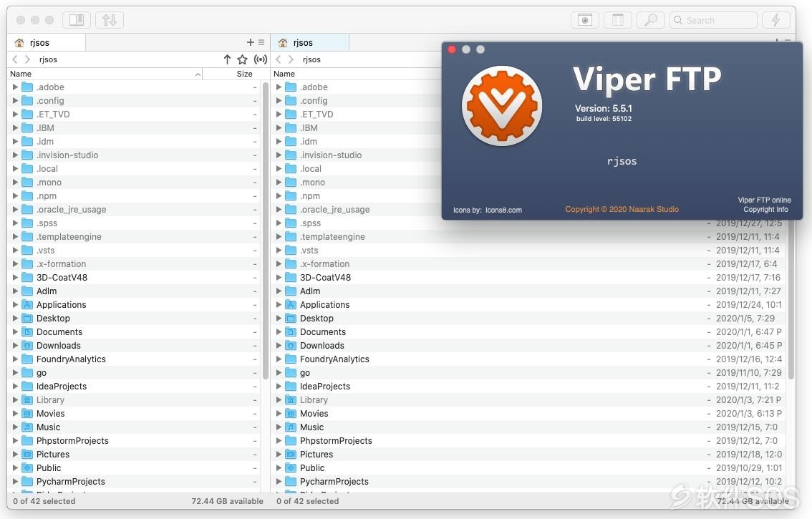
Task: Expand .config folder in left pane
Action: click(15, 100)
